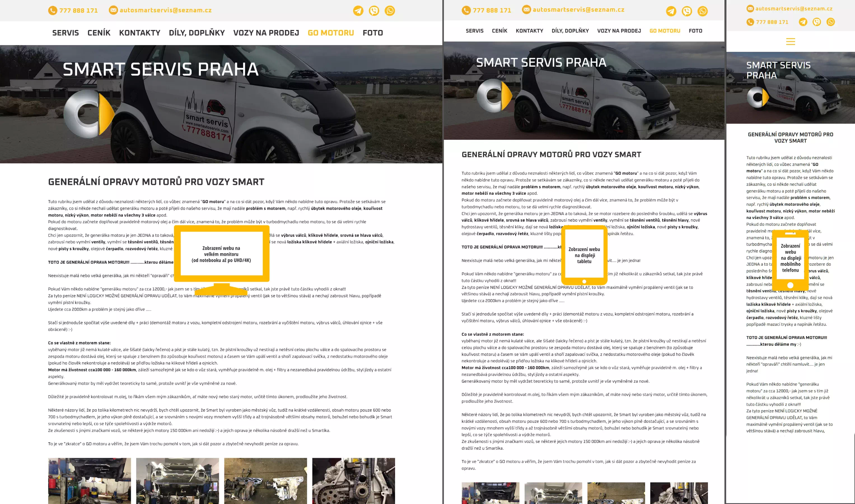Open SERVIS in tablet view navigation
Viewport: 855px width, 504px height.
click(x=475, y=31)
